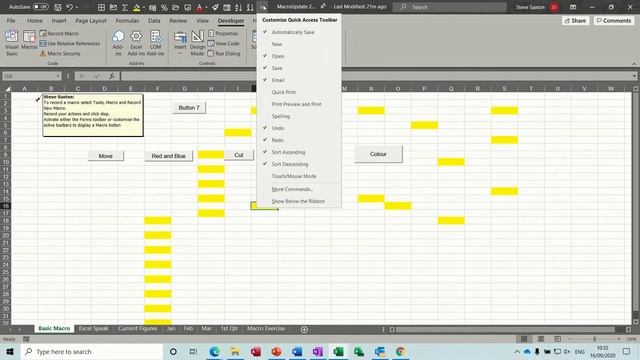Click the Open folder icon in title bar

(176, 7)
